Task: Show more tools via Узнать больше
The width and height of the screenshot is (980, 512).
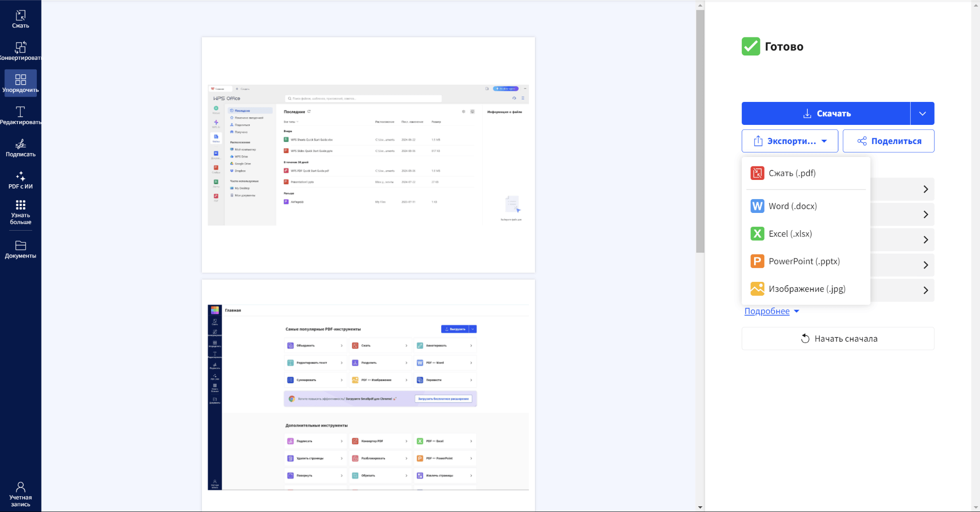Action: coord(21,212)
